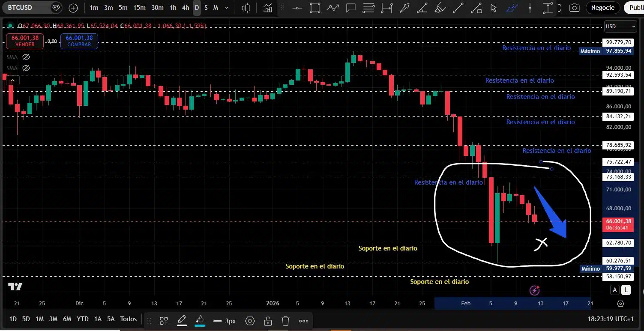Open the fill bucket background color
Image resolution: width=644 pixels, height=331 pixels.
click(x=199, y=320)
